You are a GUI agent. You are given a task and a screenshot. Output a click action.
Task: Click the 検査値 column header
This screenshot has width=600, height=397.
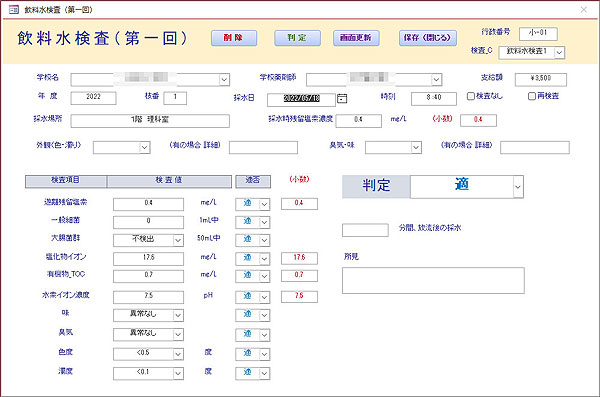169,181
